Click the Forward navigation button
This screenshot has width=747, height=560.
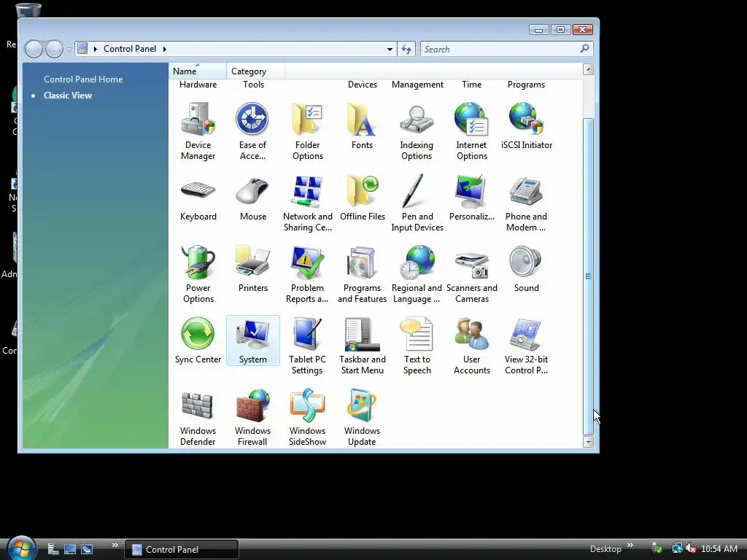pyautogui.click(x=54, y=49)
